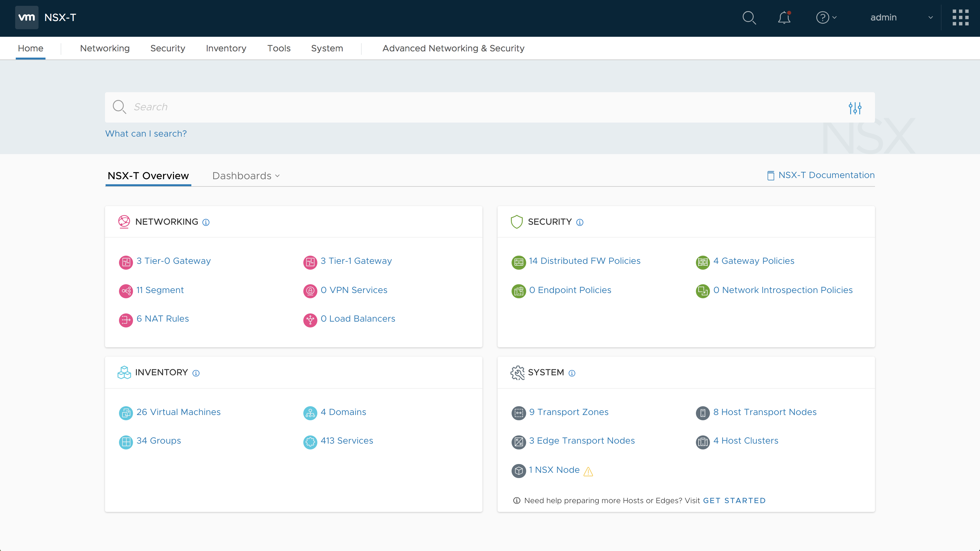Open 0 VPN Services link
This screenshot has height=551, width=980.
(354, 290)
